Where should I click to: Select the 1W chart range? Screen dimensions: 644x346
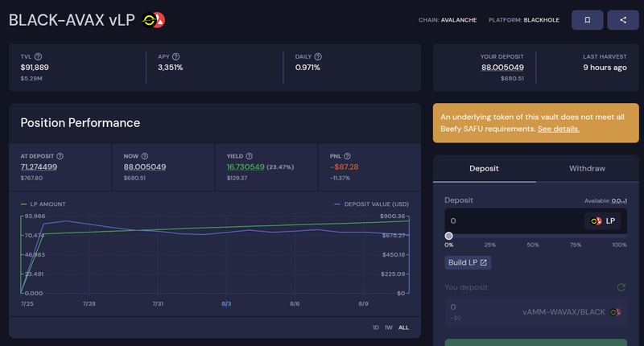(x=388, y=327)
